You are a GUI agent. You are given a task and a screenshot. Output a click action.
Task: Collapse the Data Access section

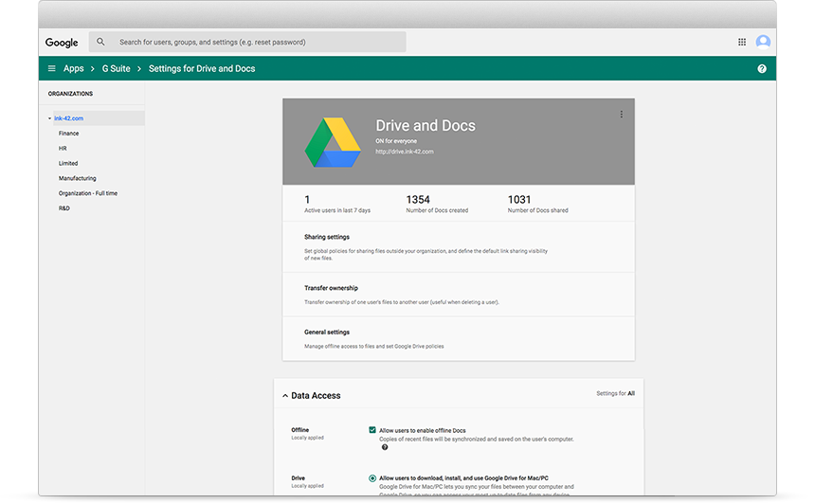click(285, 396)
